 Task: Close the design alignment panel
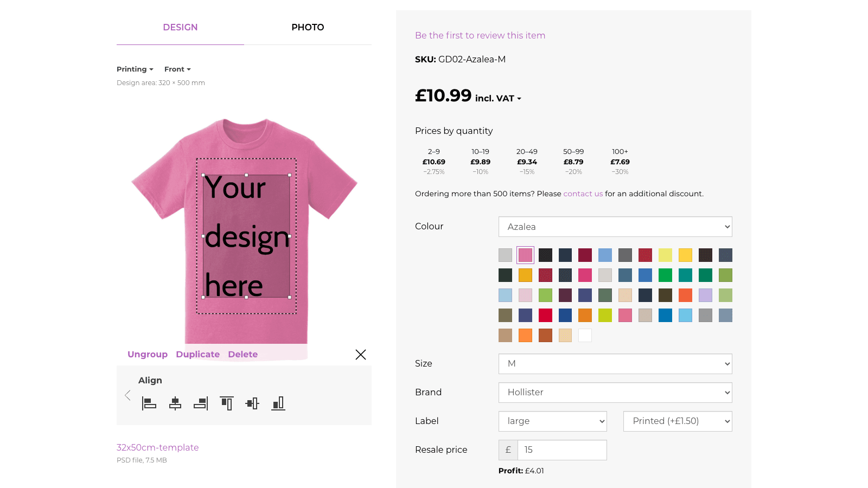pos(360,354)
